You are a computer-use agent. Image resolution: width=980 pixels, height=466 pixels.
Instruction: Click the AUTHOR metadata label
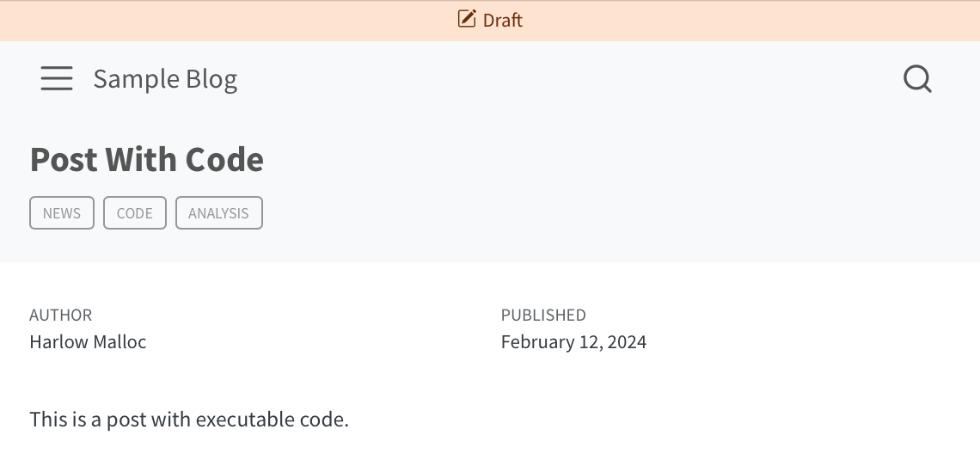(x=60, y=316)
